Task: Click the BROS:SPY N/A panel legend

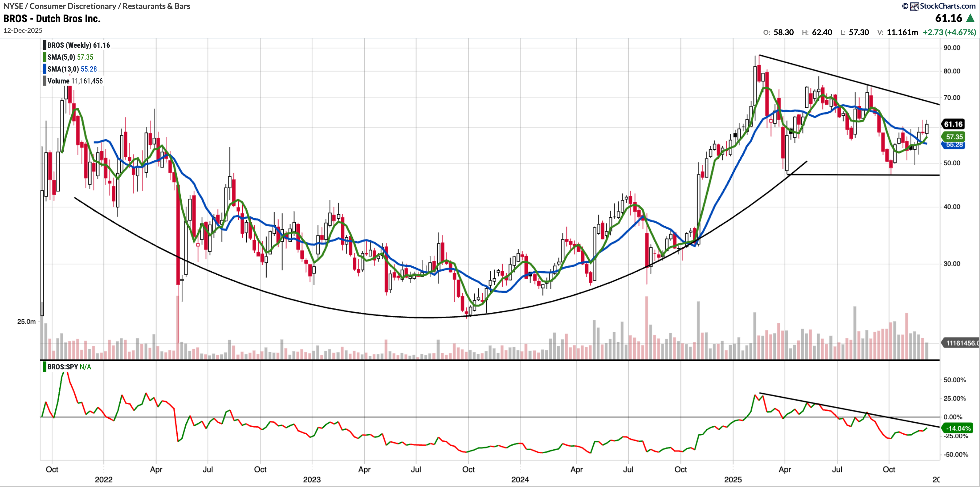Action: 69,367
